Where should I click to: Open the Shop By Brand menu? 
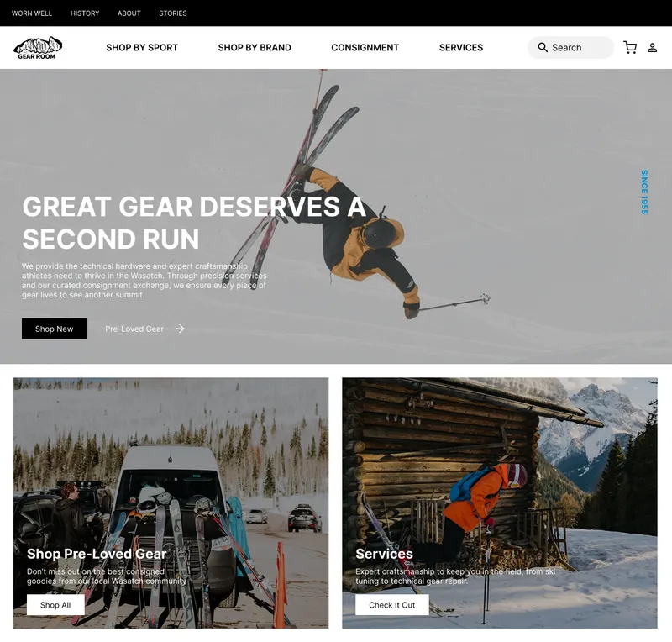click(x=255, y=48)
